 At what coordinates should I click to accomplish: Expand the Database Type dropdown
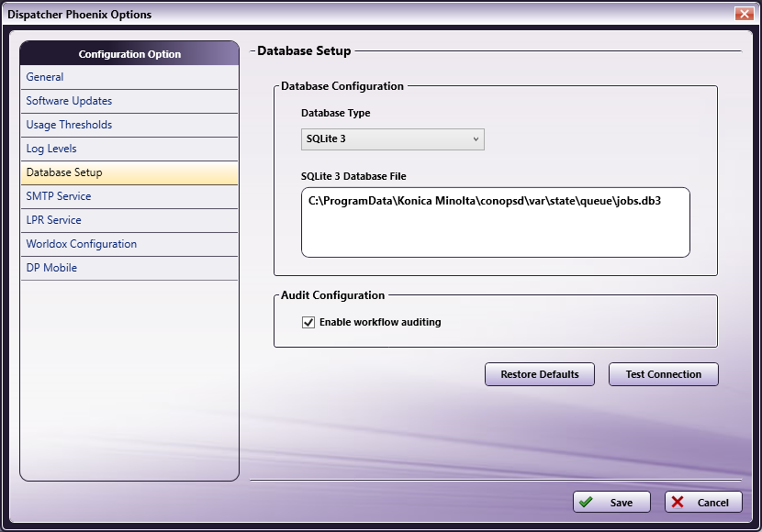[393, 139]
